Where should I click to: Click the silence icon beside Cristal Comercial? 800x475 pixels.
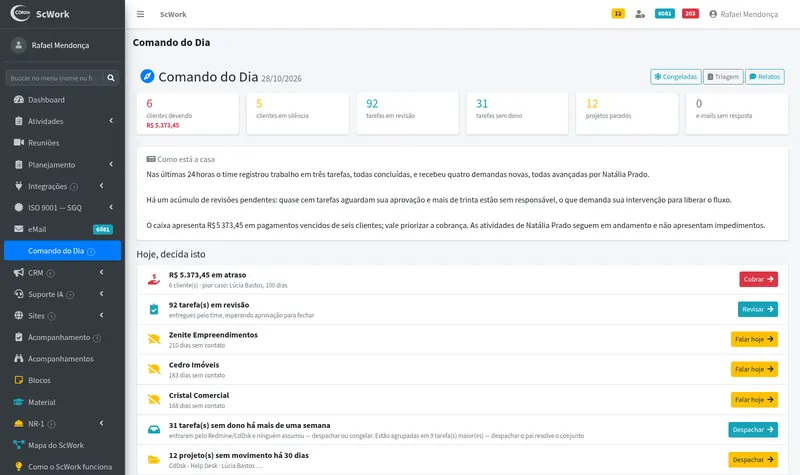[154, 399]
